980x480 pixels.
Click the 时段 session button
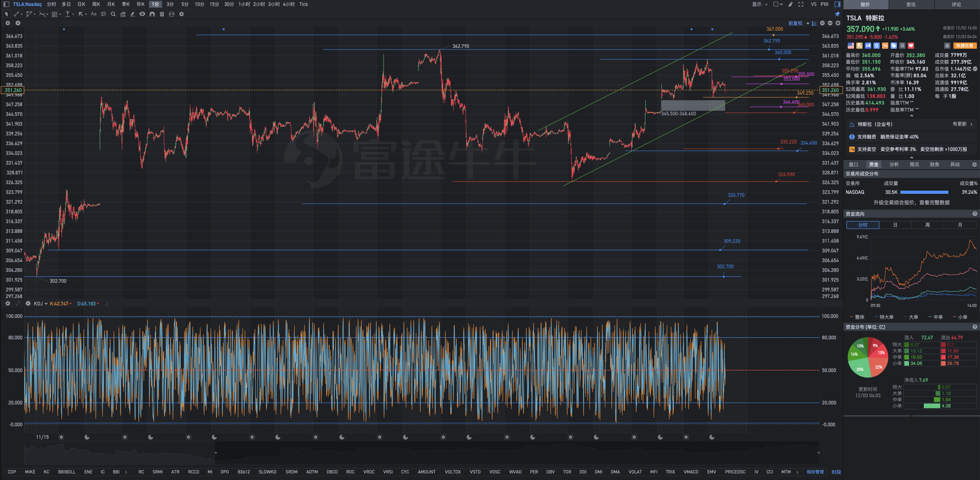tap(836, 472)
